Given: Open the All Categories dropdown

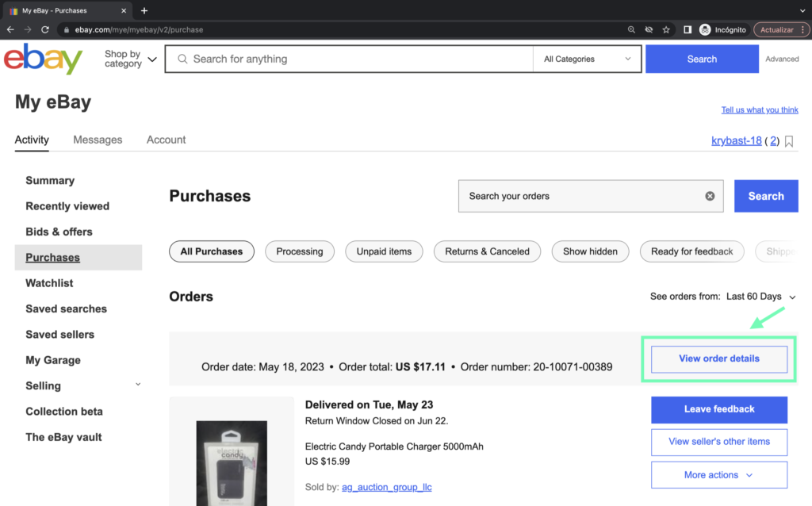Looking at the screenshot, I should click(x=587, y=59).
